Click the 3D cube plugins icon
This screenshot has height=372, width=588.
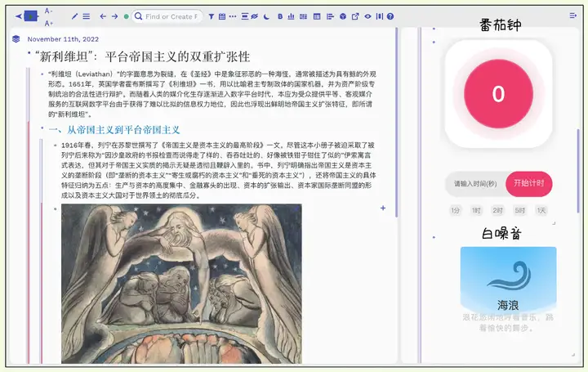343,16
